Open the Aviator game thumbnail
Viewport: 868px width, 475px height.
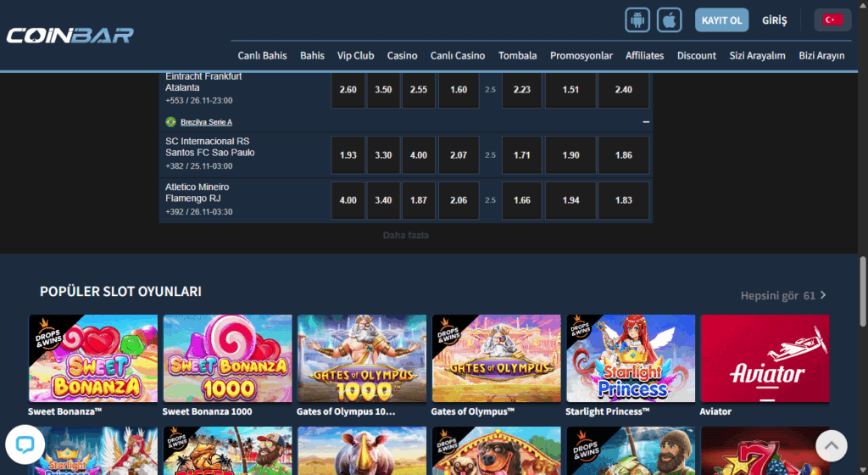click(765, 358)
